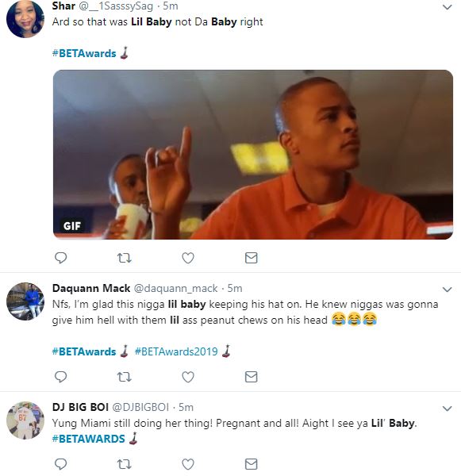
Task: Retweet DJ BIG BOI's tweet
Action: pos(125,464)
